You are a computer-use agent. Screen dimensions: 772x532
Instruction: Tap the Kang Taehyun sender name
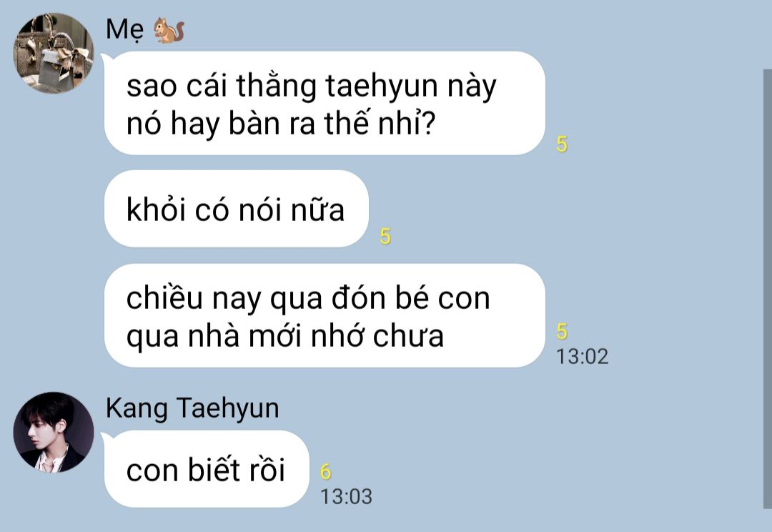pos(192,408)
